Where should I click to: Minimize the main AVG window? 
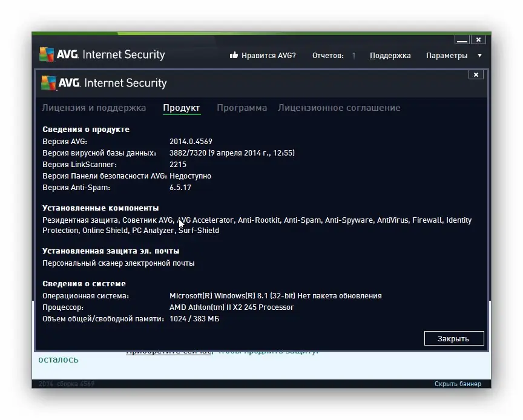coord(462,40)
